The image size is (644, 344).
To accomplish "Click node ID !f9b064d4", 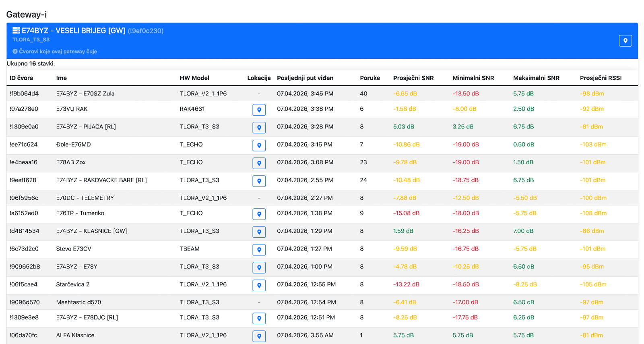I will [x=24, y=93].
